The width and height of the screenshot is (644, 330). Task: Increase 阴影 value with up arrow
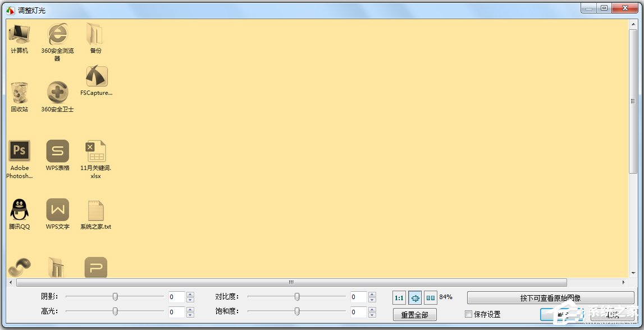click(190, 294)
